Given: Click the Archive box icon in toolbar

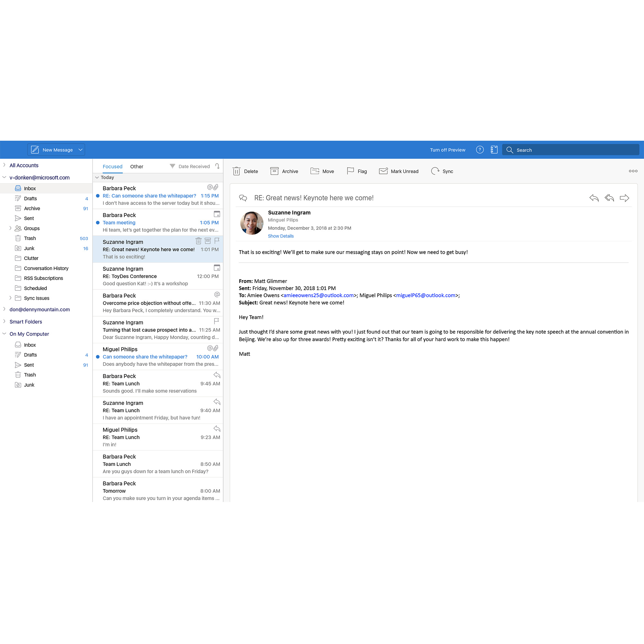Looking at the screenshot, I should click(274, 171).
